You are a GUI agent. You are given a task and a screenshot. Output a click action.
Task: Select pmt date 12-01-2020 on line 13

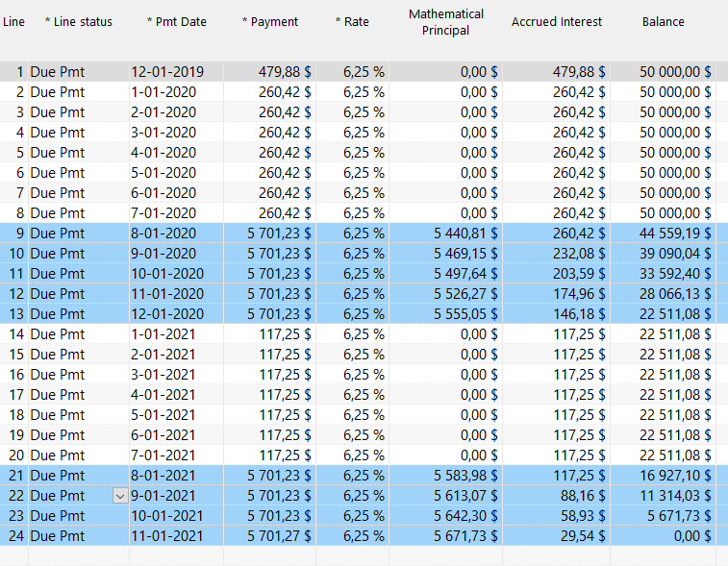point(176,314)
